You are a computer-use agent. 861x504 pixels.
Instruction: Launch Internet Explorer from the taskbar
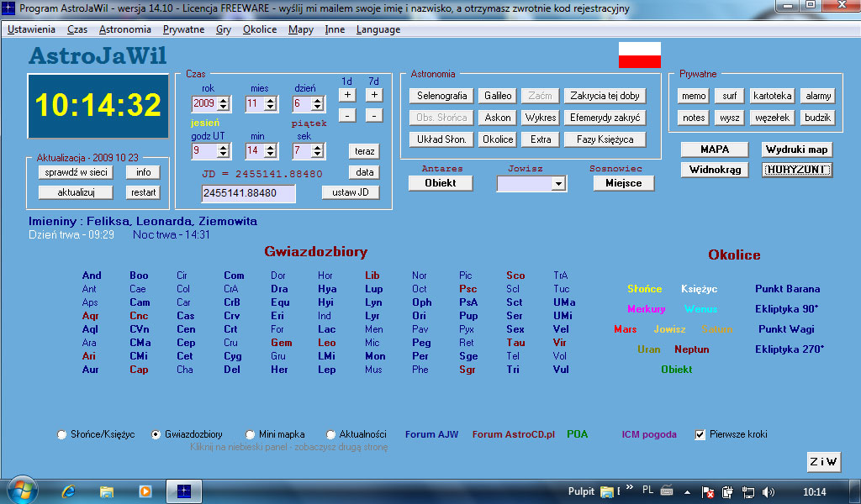[69, 491]
